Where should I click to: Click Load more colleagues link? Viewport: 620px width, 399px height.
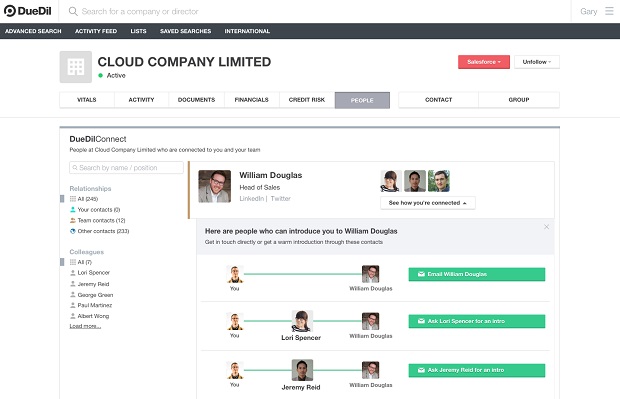85,326
